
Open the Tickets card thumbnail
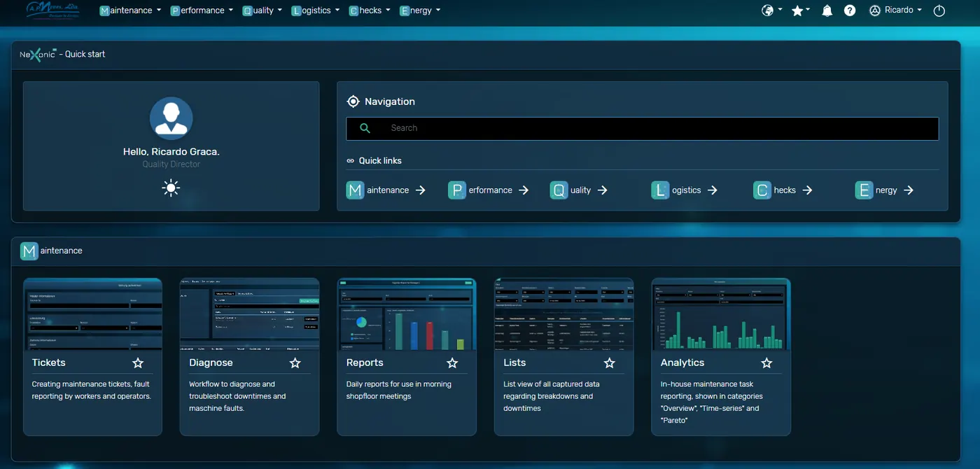pos(92,314)
